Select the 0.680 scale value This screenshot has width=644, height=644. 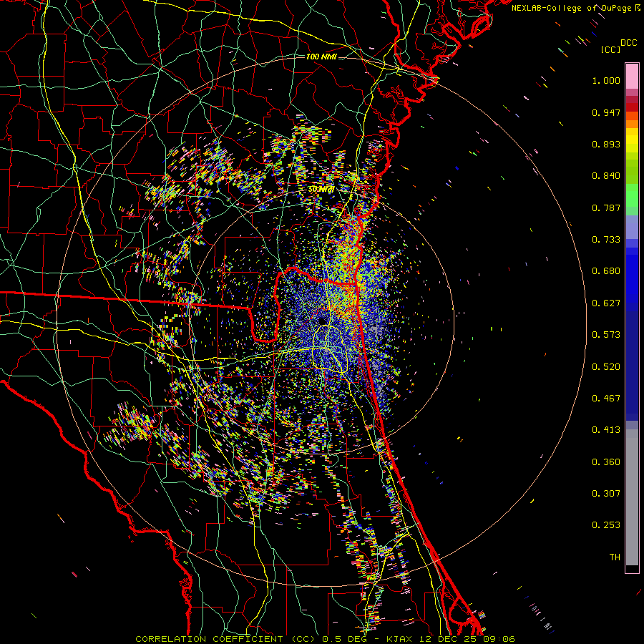pos(606,271)
